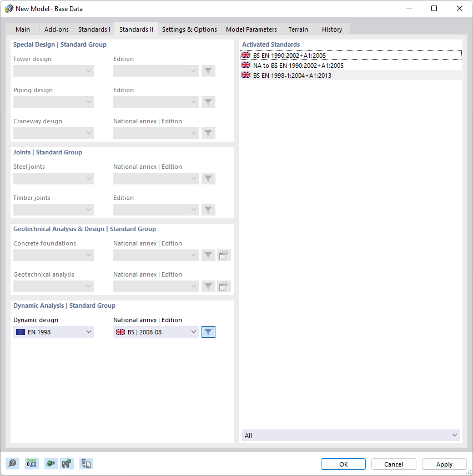This screenshot has width=473, height=476.
Task: Click the Apply button
Action: (444, 464)
